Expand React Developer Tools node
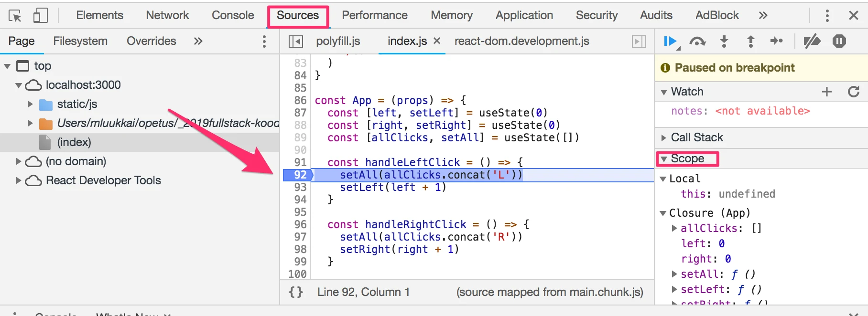Viewport: 868px width, 316px height. [x=19, y=180]
